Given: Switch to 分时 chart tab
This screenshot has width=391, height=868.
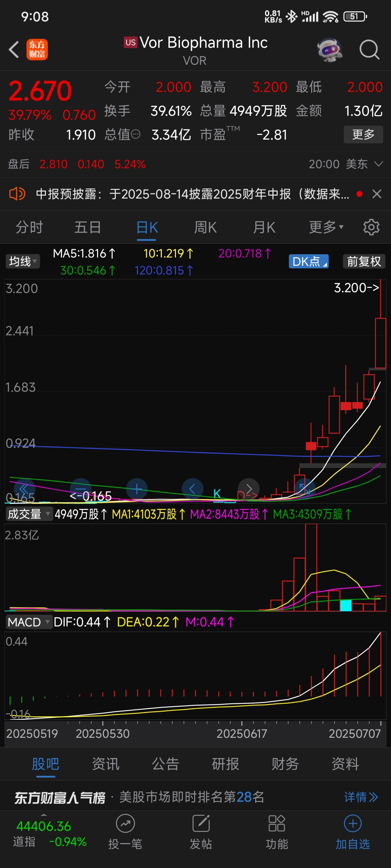Looking at the screenshot, I should pos(29,227).
